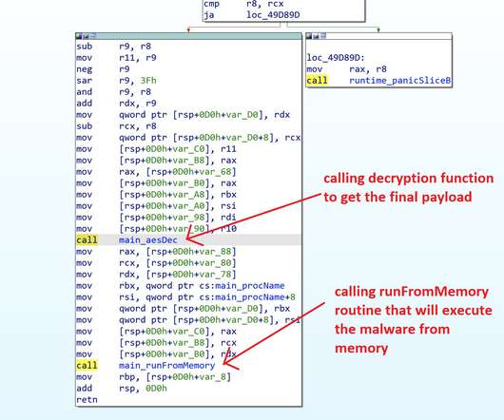Select 'mov [rsp+0D0h+var_C0], r11' line
Viewport: 504px width, 420px height.
point(157,149)
